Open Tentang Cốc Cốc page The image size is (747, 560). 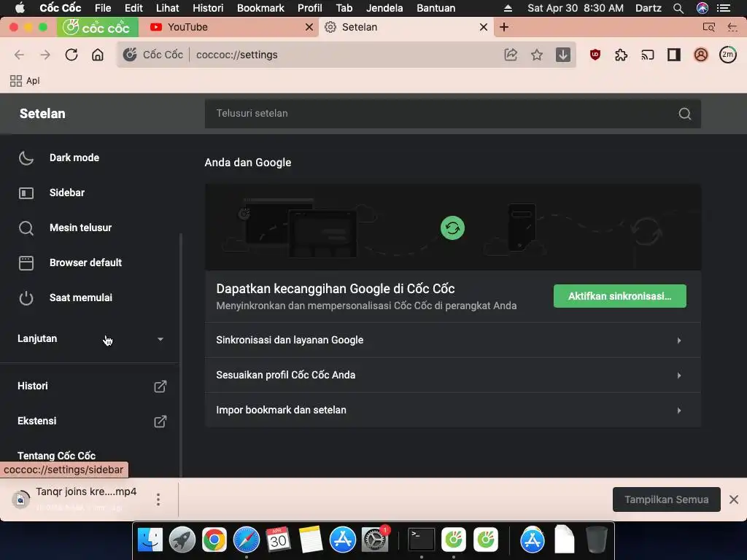click(x=57, y=456)
